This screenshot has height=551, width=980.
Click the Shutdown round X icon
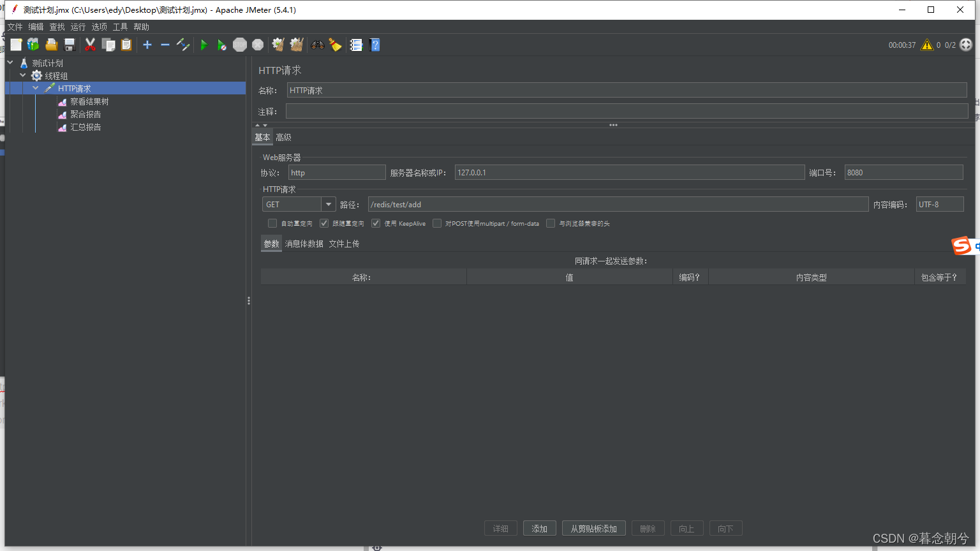tap(258, 45)
